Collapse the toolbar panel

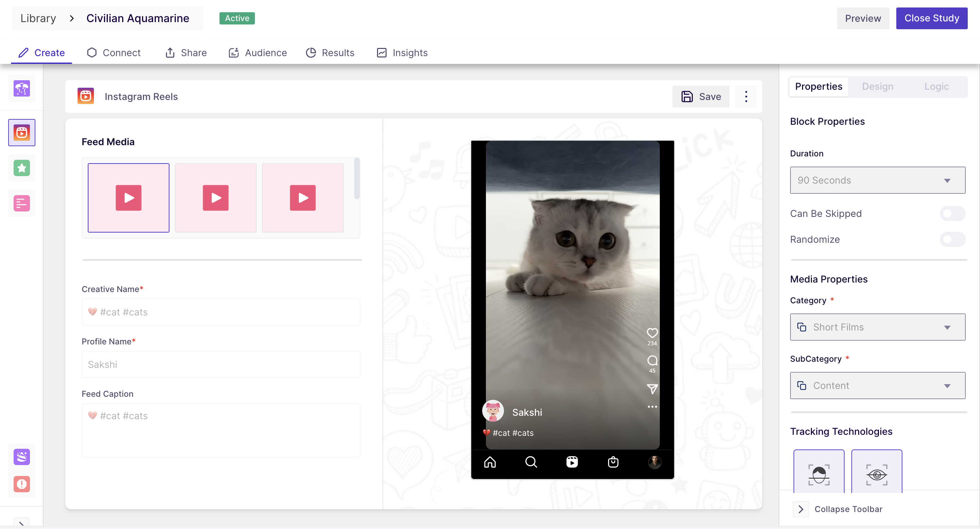click(x=838, y=509)
